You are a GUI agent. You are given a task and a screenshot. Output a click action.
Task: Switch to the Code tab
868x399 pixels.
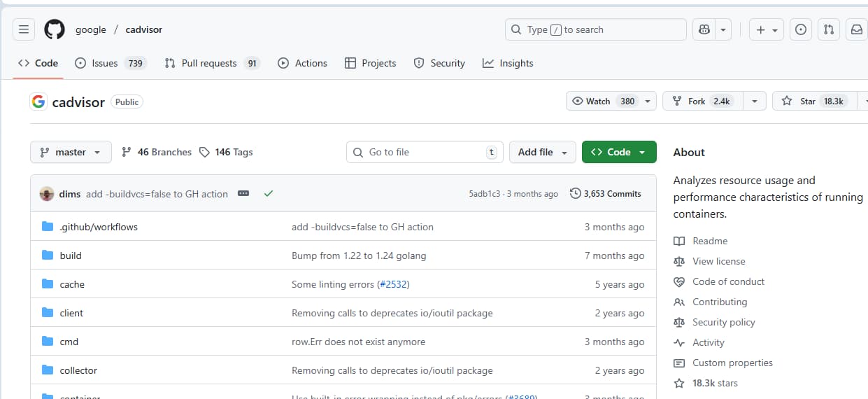38,63
